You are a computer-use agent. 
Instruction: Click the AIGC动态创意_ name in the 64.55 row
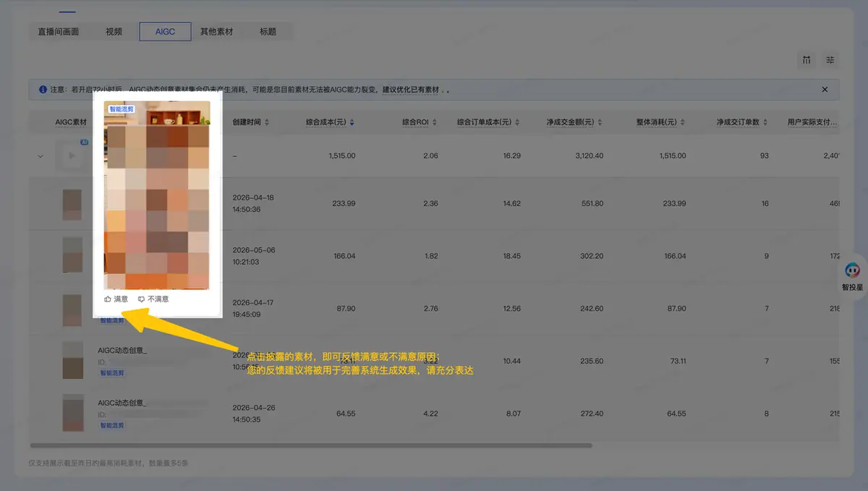(x=122, y=402)
